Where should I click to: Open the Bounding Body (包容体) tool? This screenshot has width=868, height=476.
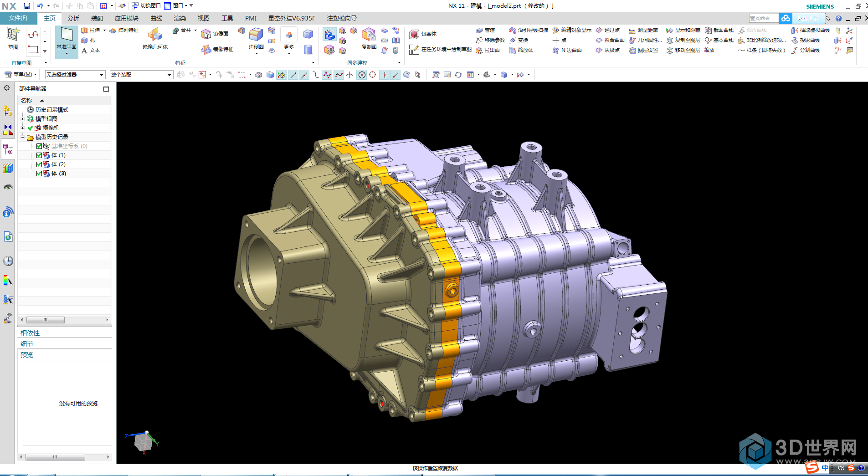pyautogui.click(x=423, y=34)
